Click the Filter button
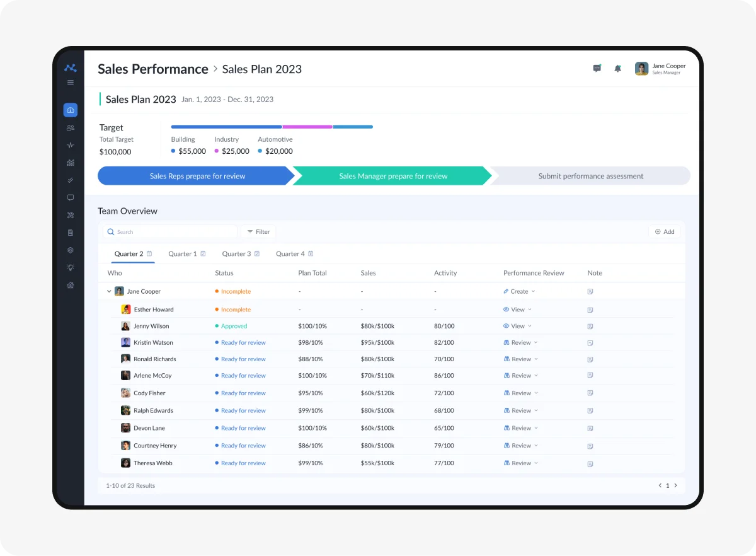Viewport: 756px width, 556px height. [258, 232]
